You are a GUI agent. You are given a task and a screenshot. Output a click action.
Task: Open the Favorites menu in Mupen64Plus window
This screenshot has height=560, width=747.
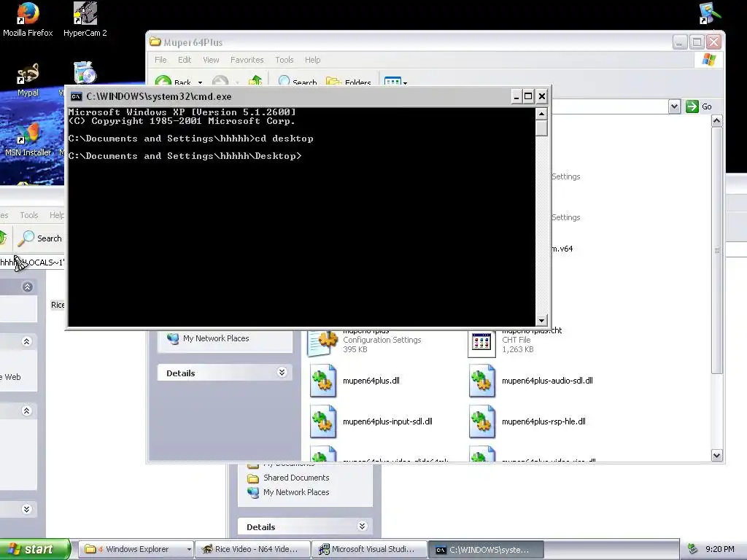click(247, 60)
